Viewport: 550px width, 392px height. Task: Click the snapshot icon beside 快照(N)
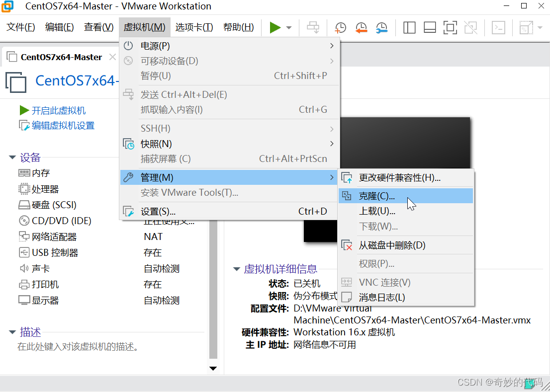tap(128, 144)
